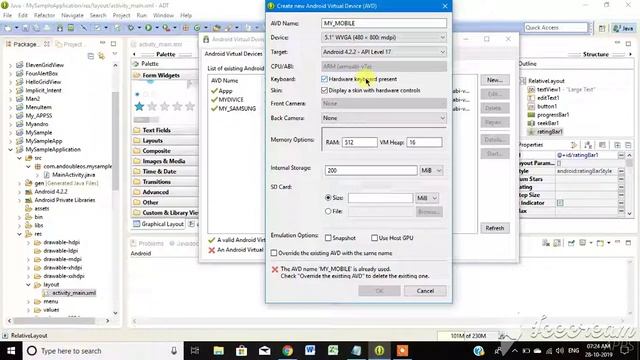Open the Back Camera dropdown

(x=384, y=118)
